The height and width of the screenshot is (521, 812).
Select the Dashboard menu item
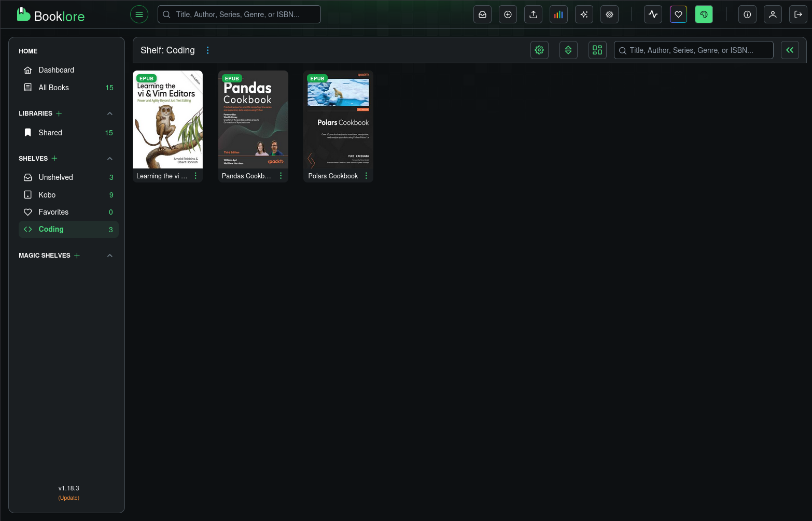tap(56, 69)
